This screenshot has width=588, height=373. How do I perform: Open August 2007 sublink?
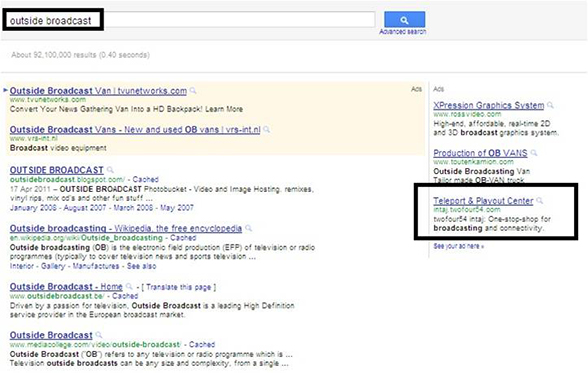85,208
